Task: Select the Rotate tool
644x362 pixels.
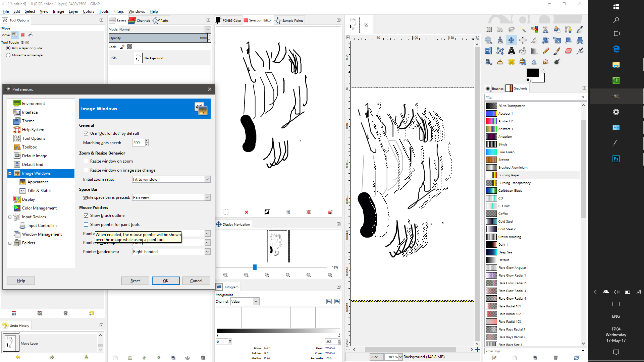Action: point(546,40)
